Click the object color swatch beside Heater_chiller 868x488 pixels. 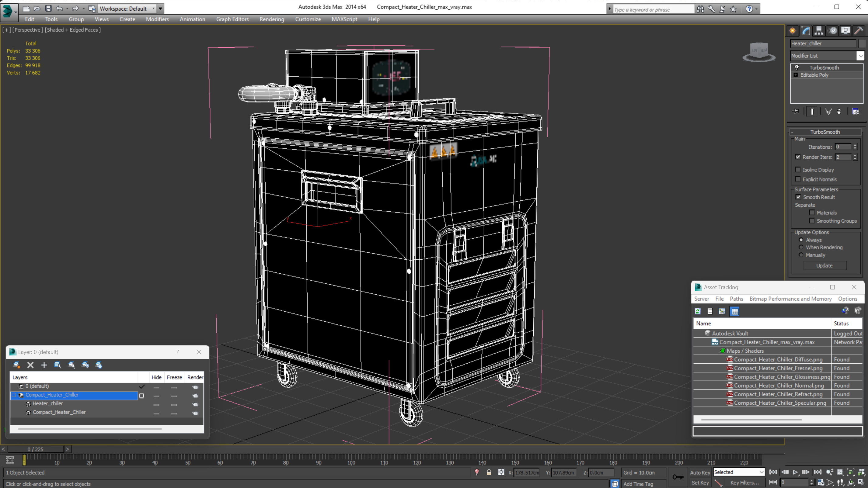coord(862,43)
